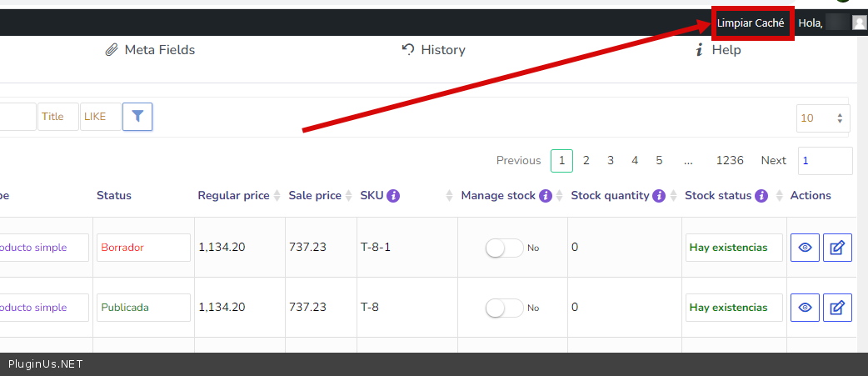The image size is (868, 376).
Task: Click the blue filter funnel icon
Action: click(x=137, y=117)
